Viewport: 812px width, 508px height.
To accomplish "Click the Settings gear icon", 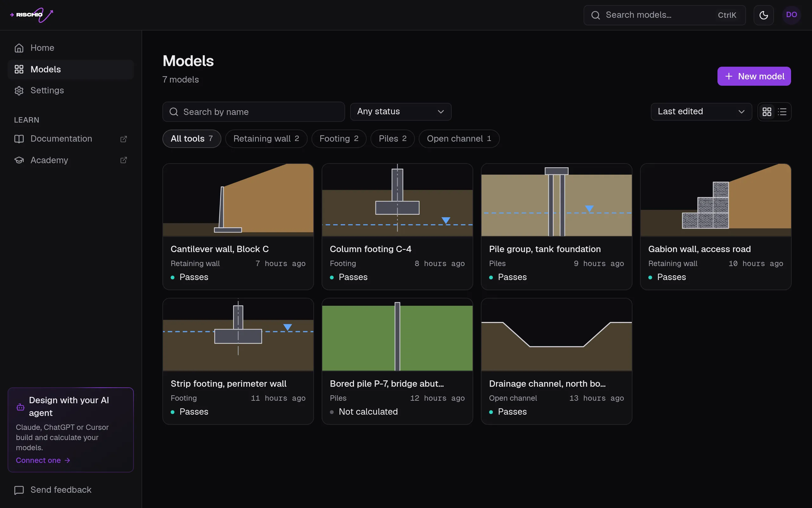I will click(x=19, y=91).
